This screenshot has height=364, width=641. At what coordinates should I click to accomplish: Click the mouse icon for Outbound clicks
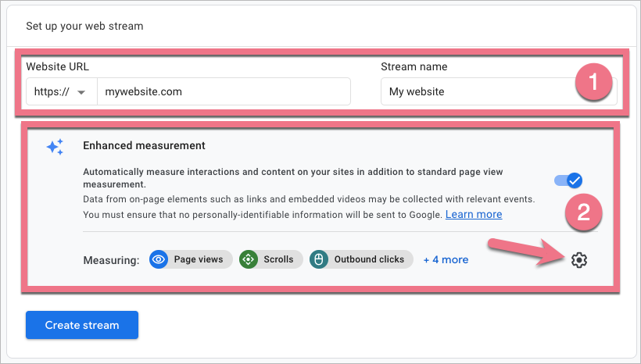pyautogui.click(x=319, y=259)
